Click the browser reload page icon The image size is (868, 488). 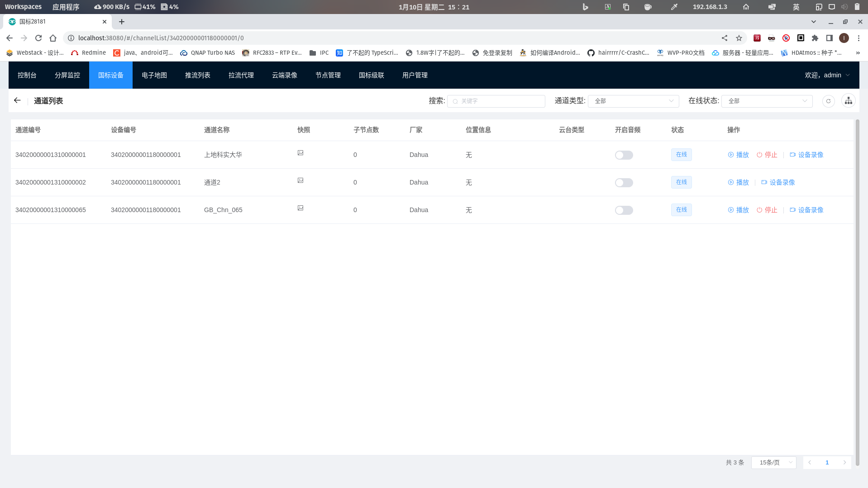[x=38, y=38]
